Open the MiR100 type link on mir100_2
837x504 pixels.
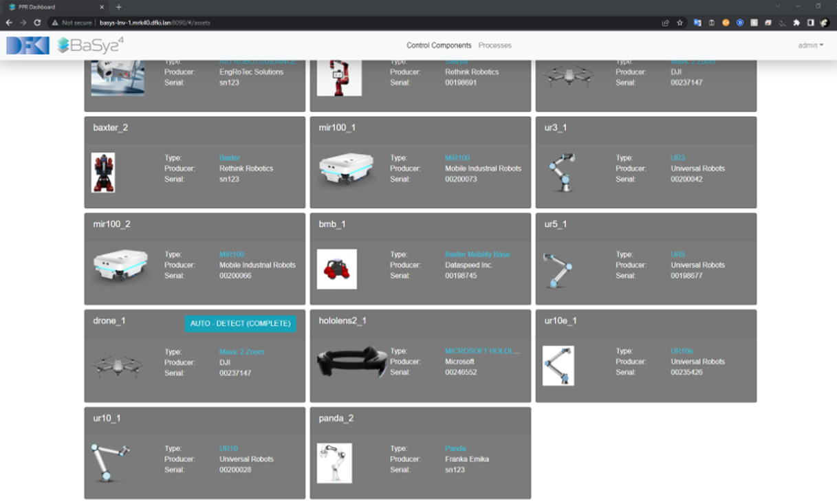(x=232, y=254)
